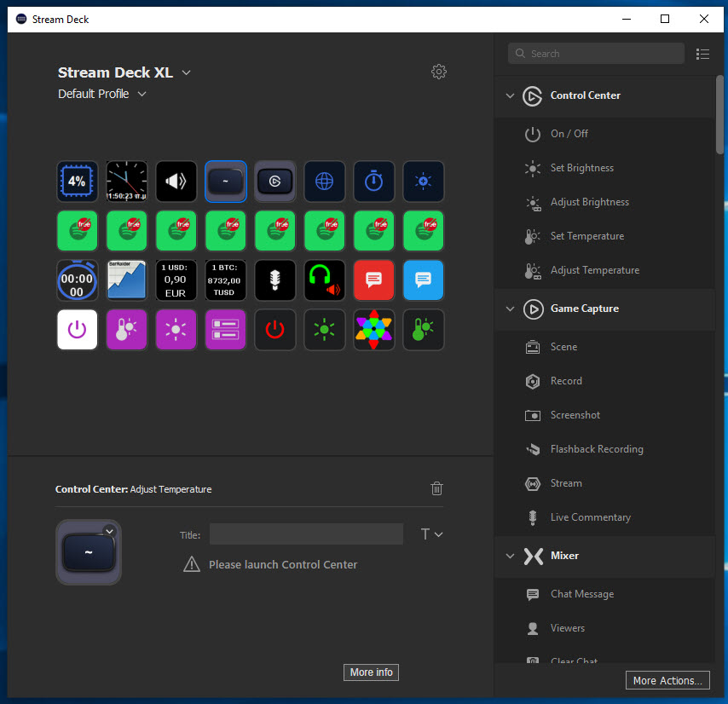The height and width of the screenshot is (704, 728).
Task: Select the 1 BTC price key
Action: tap(226, 280)
